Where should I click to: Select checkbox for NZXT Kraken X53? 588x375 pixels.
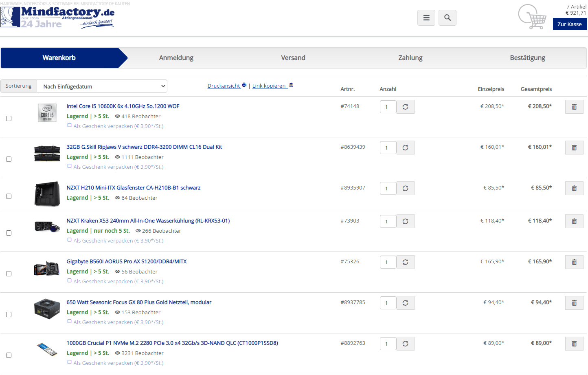click(x=9, y=233)
